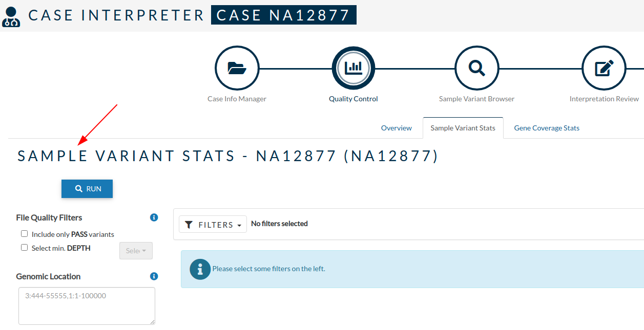The height and width of the screenshot is (330, 644).
Task: Open the Gene Coverage Stats tab
Action: click(546, 127)
